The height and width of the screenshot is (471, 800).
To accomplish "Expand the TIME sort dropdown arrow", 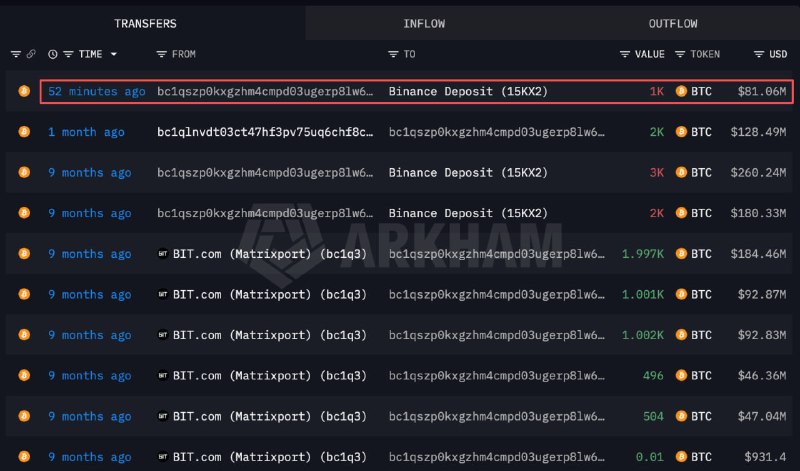I will tap(114, 54).
